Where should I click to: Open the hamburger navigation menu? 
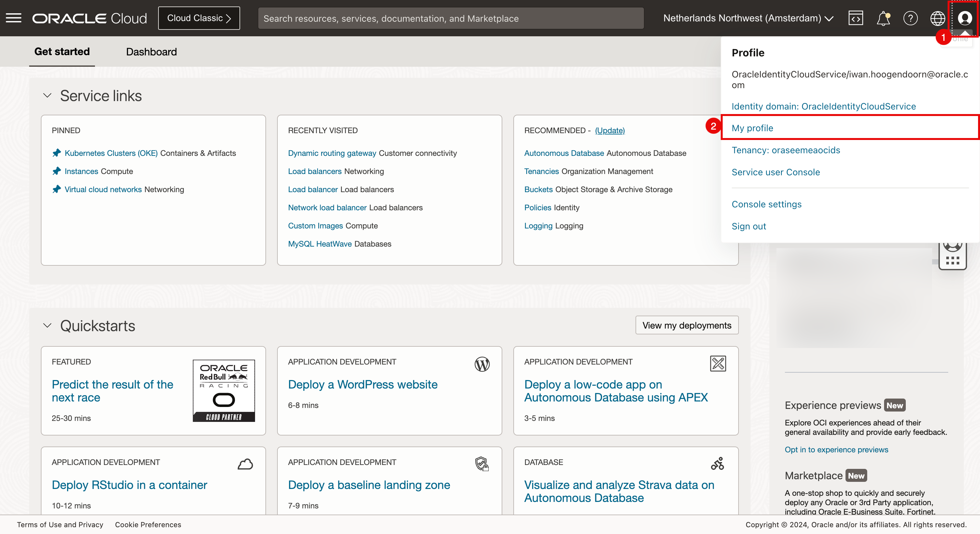tap(14, 18)
